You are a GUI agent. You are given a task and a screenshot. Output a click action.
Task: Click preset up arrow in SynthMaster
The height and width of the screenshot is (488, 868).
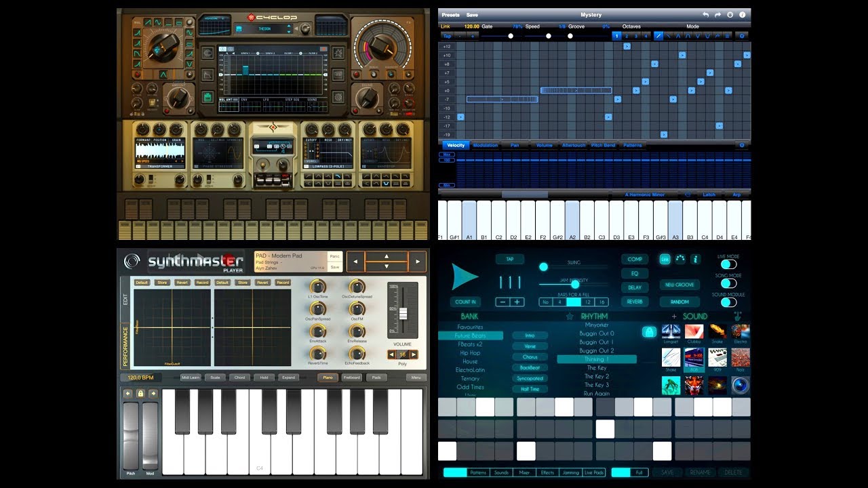(387, 256)
